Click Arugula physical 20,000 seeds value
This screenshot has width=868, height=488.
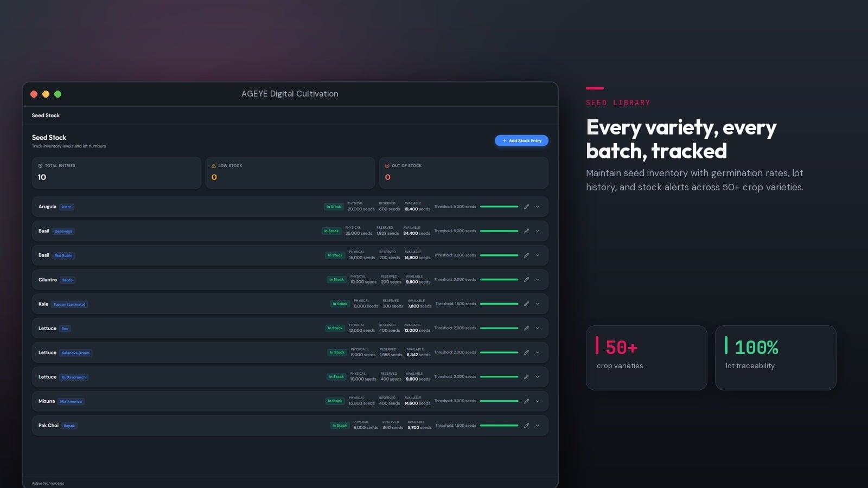tap(361, 209)
